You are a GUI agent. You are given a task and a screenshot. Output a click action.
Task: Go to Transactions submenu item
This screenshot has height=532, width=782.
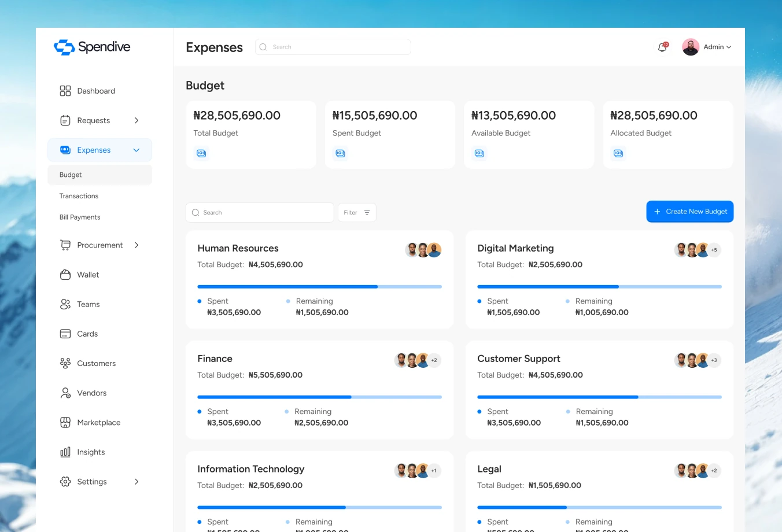pos(79,196)
